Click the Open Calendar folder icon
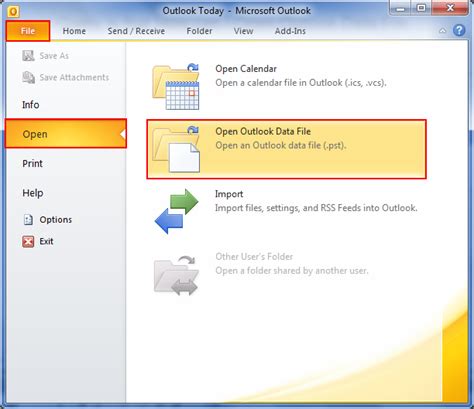The width and height of the screenshot is (474, 409). click(176, 87)
